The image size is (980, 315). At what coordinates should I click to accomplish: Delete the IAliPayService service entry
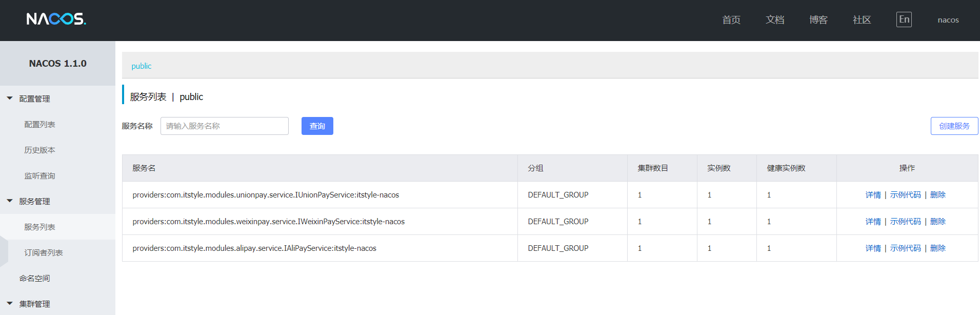(937, 248)
